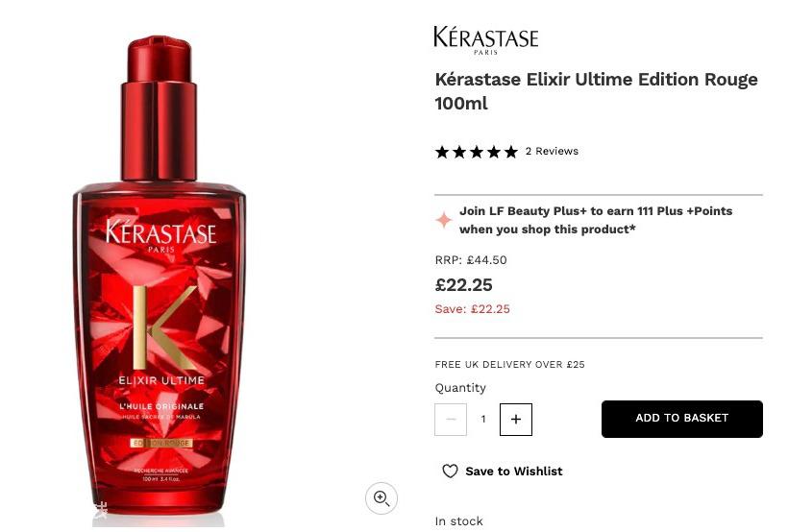788x532 pixels.
Task: Click the red Save: £22.25 label
Action: (x=473, y=309)
